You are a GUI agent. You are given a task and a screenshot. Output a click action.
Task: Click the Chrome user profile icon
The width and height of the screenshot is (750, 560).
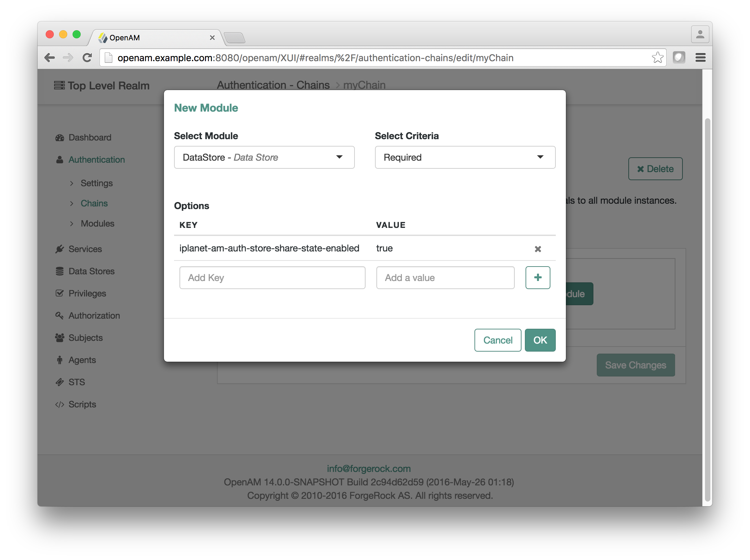(x=700, y=34)
